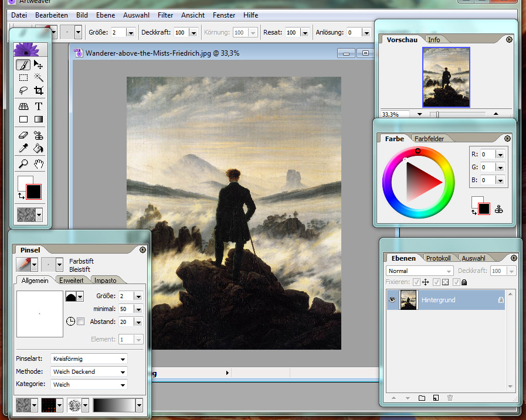The width and height of the screenshot is (526, 420).
Task: Open the Ebene menu
Action: point(106,15)
